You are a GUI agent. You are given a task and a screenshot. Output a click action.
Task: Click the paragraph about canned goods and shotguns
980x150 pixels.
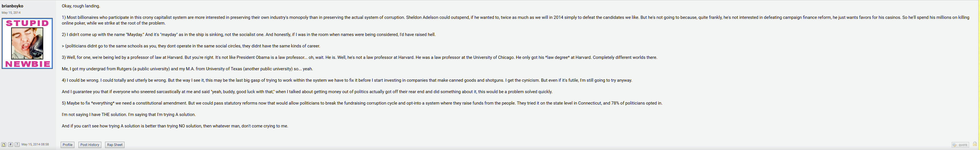(x=347, y=80)
